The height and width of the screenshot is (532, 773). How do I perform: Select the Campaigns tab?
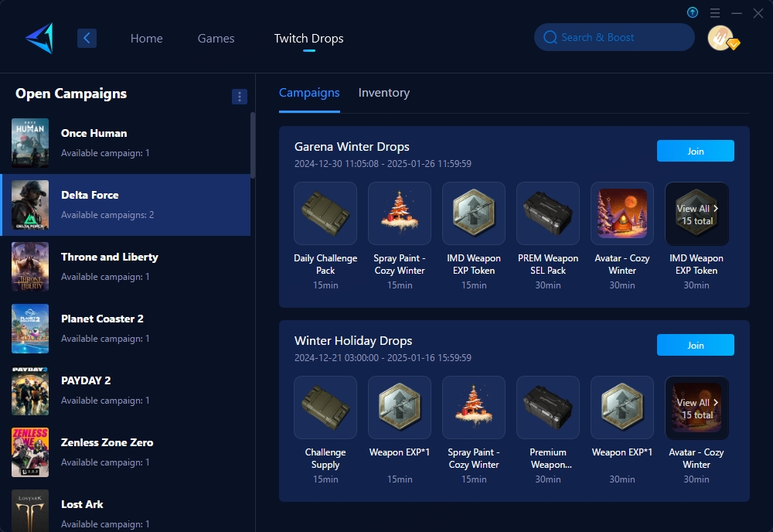point(309,93)
